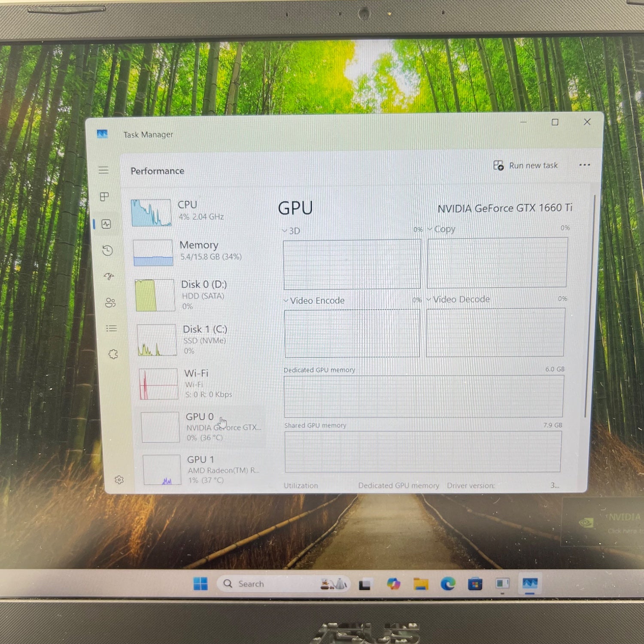The height and width of the screenshot is (644, 644).
Task: Open the three-dot more options menu
Action: pos(584,165)
